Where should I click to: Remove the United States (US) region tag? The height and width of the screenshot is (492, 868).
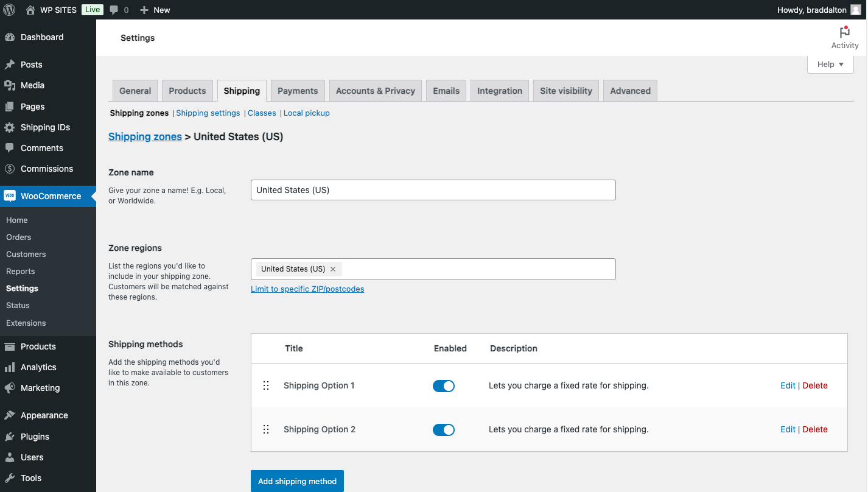[x=333, y=269]
